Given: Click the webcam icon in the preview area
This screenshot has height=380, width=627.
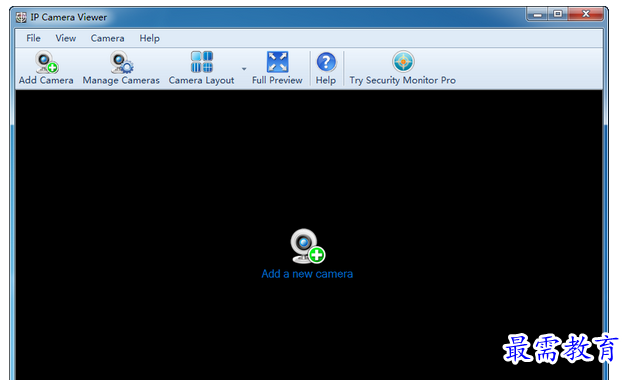Looking at the screenshot, I should tap(308, 246).
